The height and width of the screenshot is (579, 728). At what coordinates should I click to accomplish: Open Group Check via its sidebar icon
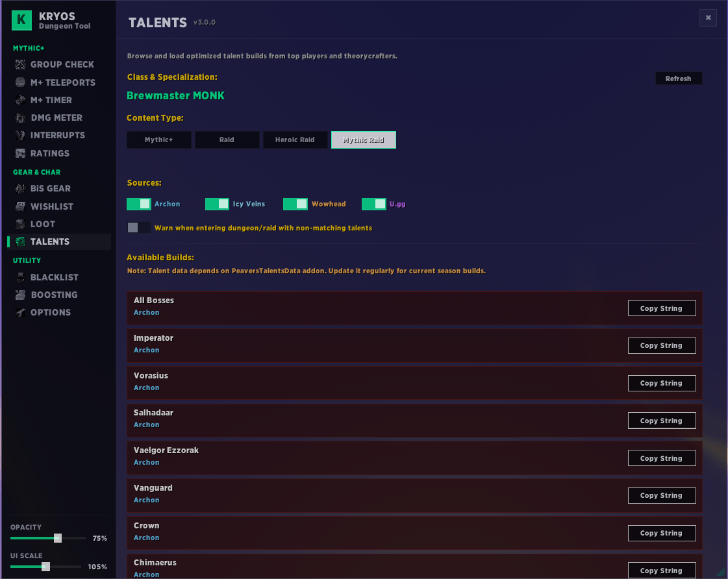[x=20, y=64]
